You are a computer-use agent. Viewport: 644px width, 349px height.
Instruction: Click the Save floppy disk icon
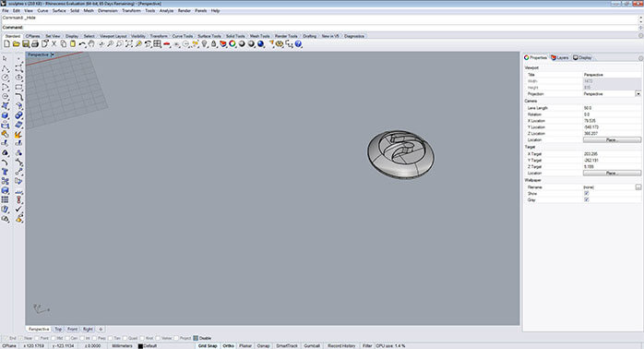[x=26, y=44]
